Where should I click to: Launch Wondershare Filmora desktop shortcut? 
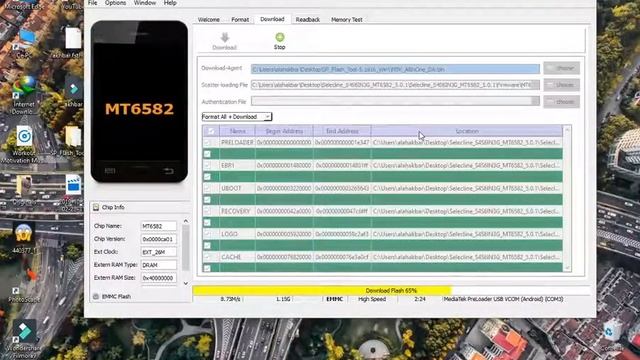coord(24,332)
